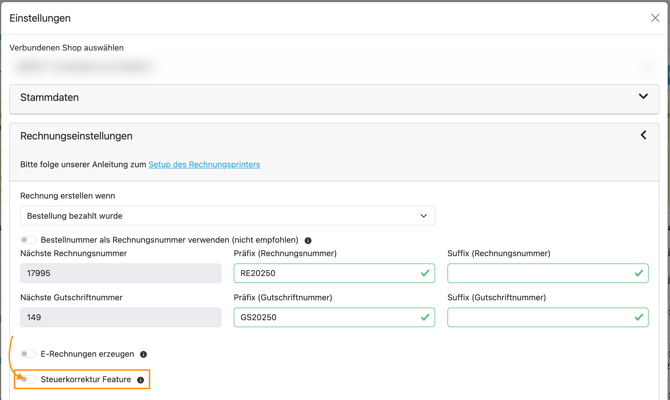The image size is (670, 400).
Task: Expand the Stammdaten section
Action: point(642,97)
